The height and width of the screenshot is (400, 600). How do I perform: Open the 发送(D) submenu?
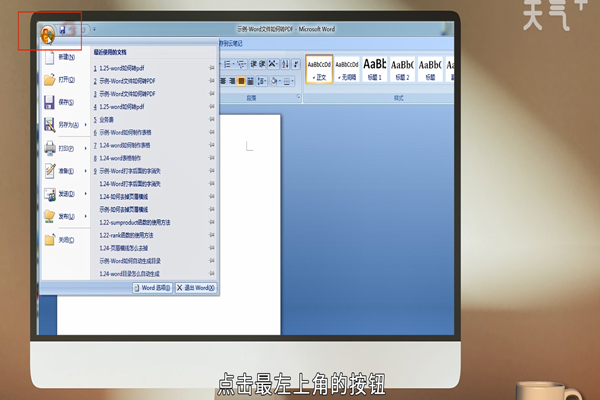tap(65, 194)
